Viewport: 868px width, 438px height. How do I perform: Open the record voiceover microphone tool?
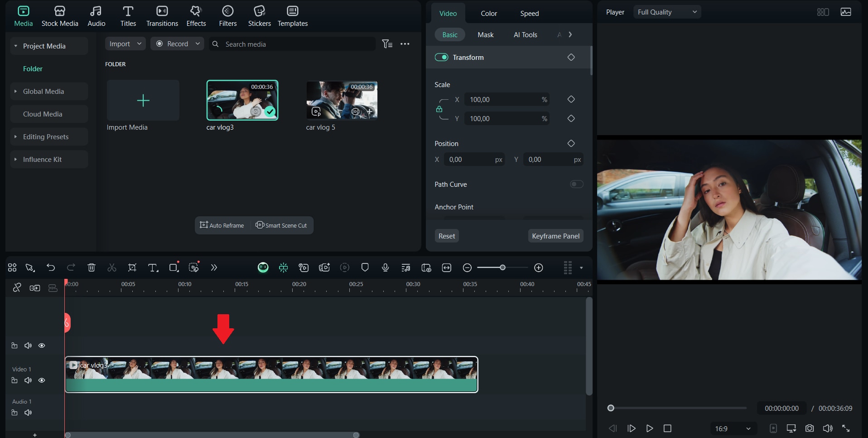[x=386, y=268]
